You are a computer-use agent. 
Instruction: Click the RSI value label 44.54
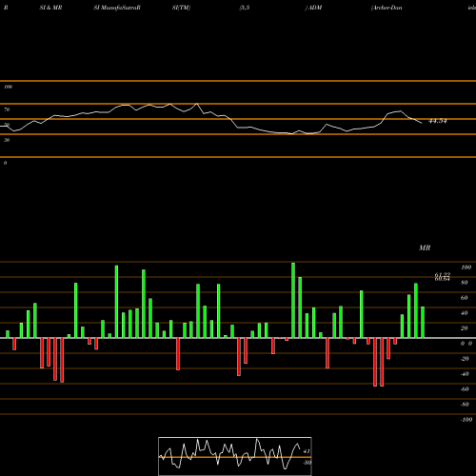(438, 121)
